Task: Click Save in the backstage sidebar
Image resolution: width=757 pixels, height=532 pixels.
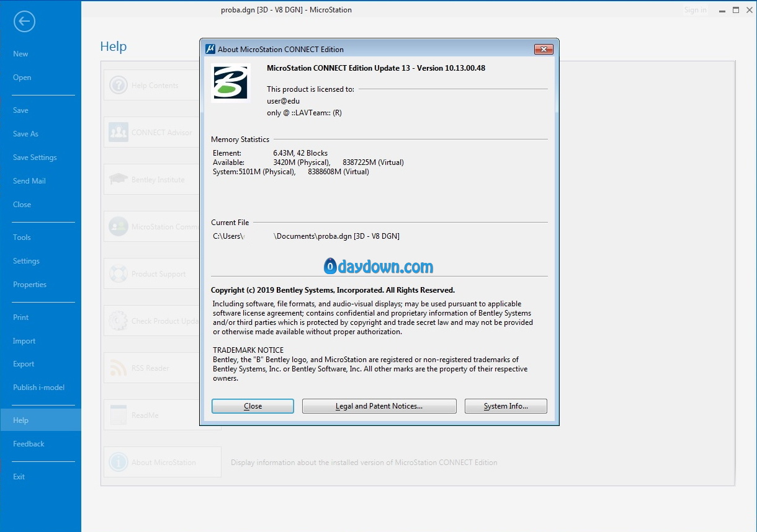Action: [x=40, y=110]
